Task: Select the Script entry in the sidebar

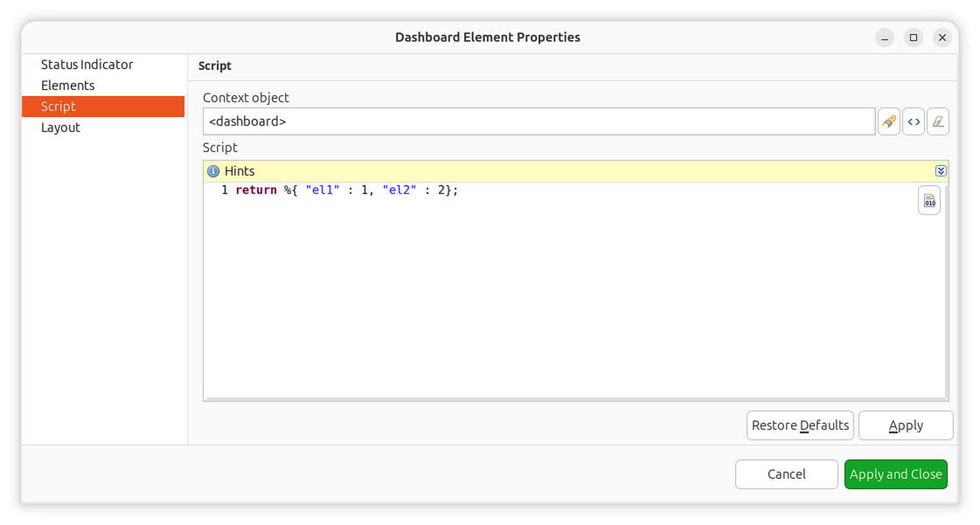Action: tap(58, 106)
